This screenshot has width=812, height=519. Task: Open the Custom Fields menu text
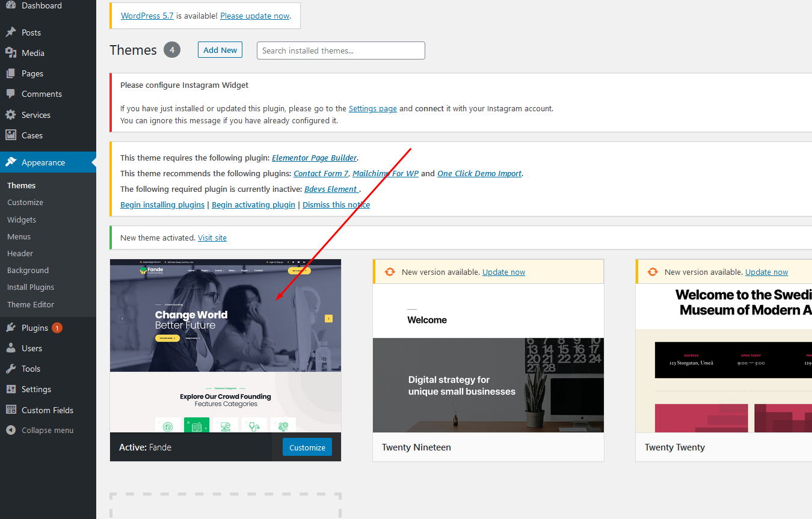tap(48, 410)
